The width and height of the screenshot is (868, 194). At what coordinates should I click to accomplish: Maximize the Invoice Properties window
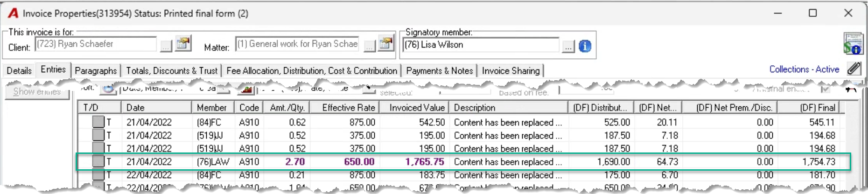tap(812, 13)
